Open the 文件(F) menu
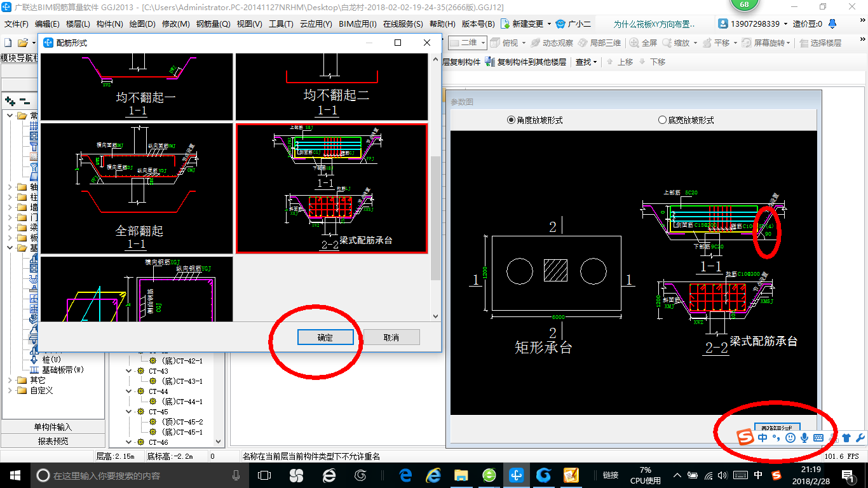Image resolution: width=868 pixels, height=488 pixels. 17,24
